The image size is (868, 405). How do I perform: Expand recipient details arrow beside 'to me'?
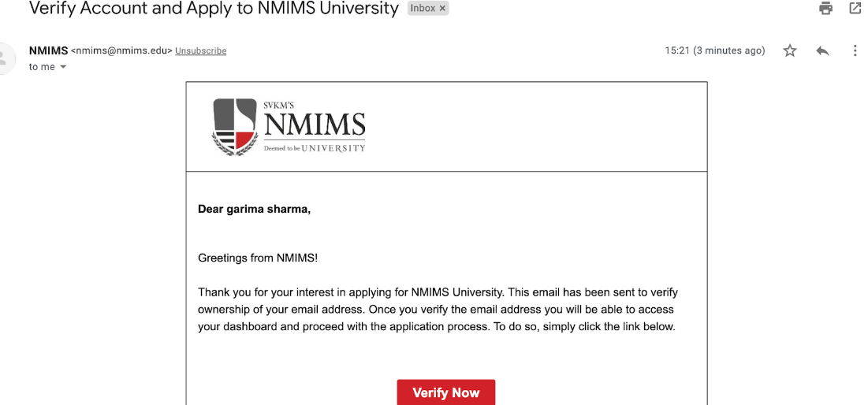62,67
